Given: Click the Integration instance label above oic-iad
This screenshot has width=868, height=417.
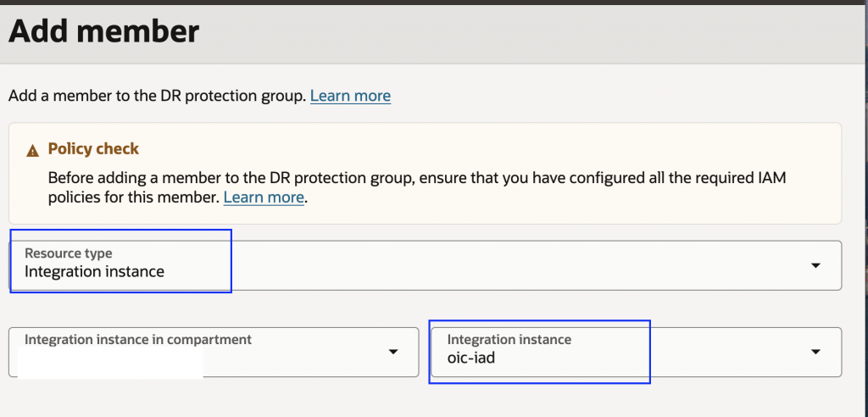Looking at the screenshot, I should pos(509,340).
